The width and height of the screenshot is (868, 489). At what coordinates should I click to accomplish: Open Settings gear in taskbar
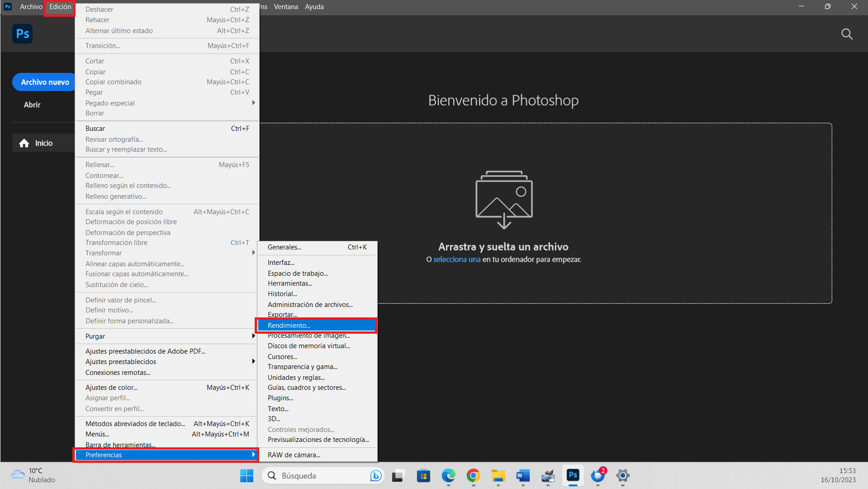[x=623, y=476]
